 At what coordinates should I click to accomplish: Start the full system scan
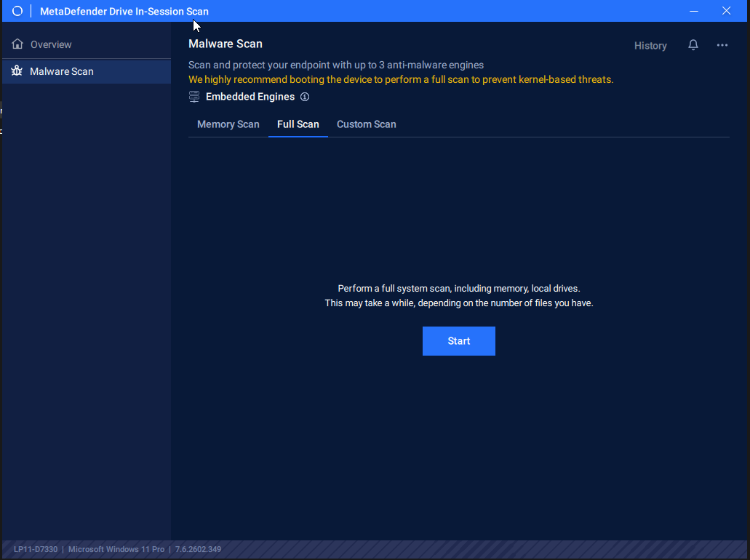(458, 341)
